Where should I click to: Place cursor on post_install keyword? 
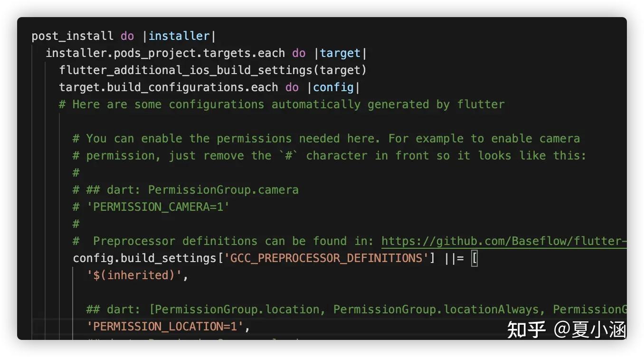pos(72,36)
